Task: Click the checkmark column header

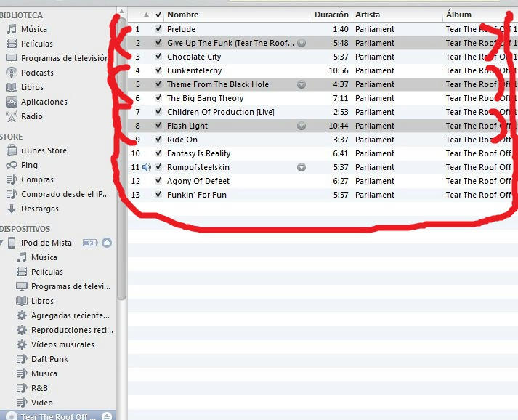Action: pos(158,15)
